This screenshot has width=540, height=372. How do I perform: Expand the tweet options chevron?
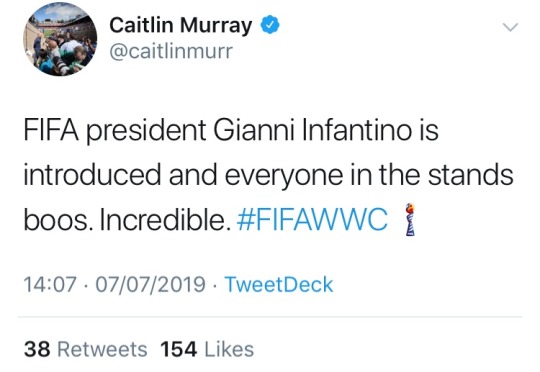point(510,27)
